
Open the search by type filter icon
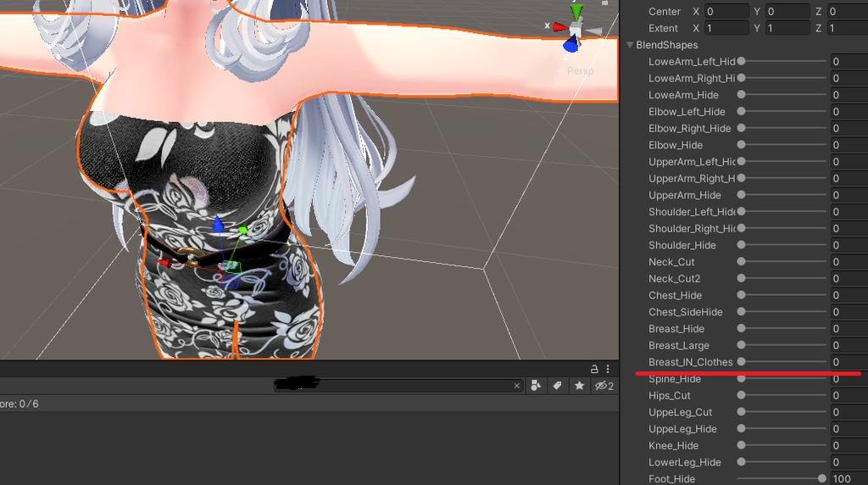536,385
